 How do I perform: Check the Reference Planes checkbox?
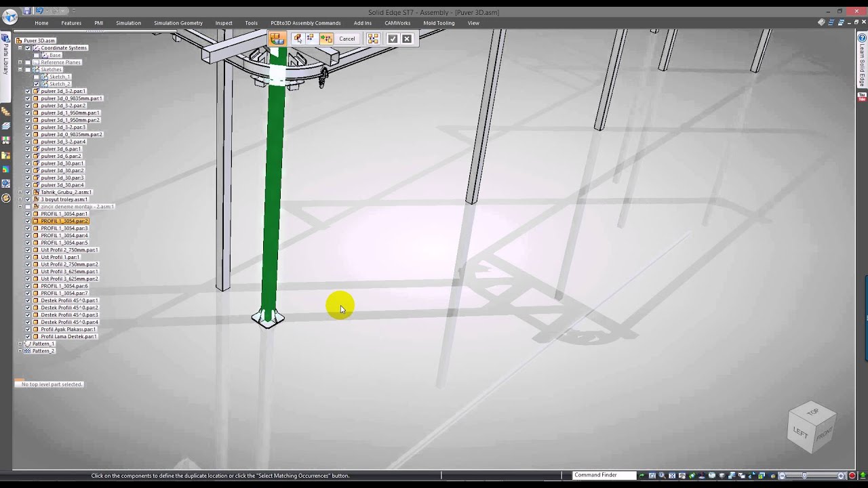(28, 62)
